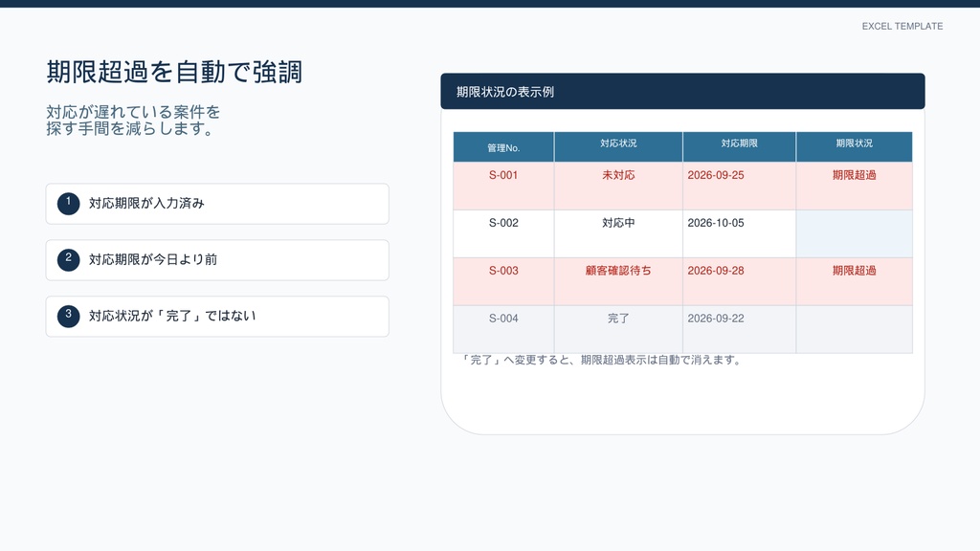Image resolution: width=980 pixels, height=551 pixels.
Task: Click the empty 期限状況 cell for S-004
Action: pos(855,329)
